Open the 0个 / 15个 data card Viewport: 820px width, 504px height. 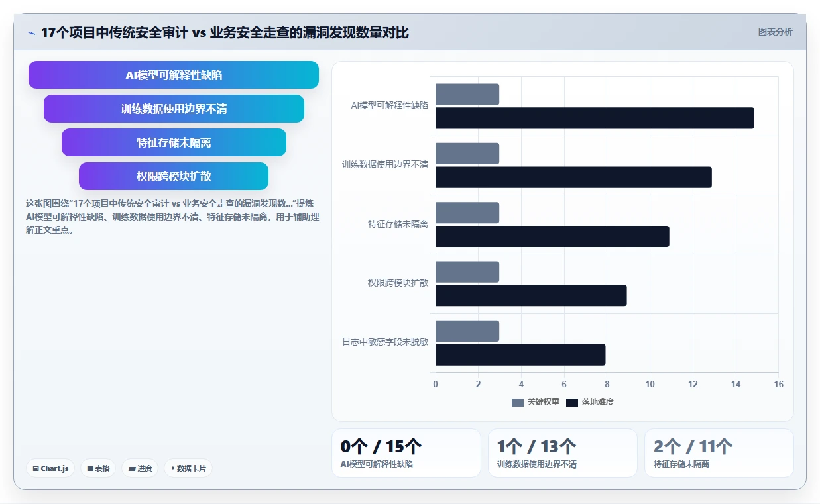[x=406, y=453]
